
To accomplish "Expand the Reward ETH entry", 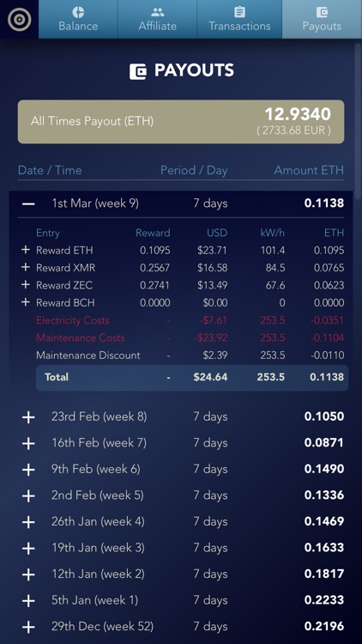I will point(26,250).
